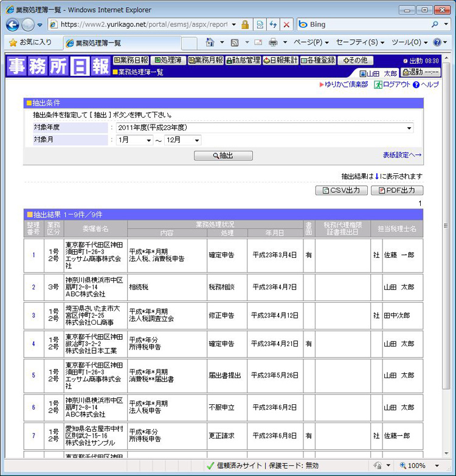This screenshot has height=476, width=456.
Task: Open the 日報集計 menu tab
Action: tap(280, 60)
